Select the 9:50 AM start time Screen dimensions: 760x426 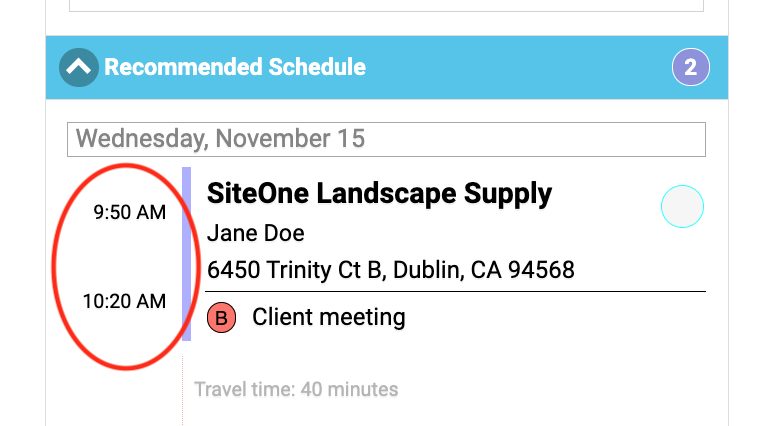click(130, 212)
